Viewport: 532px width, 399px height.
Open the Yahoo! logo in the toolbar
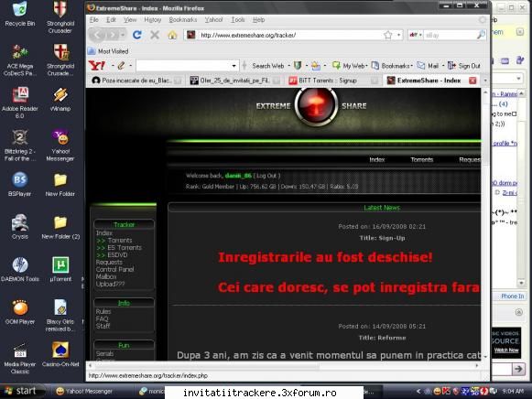97,65
